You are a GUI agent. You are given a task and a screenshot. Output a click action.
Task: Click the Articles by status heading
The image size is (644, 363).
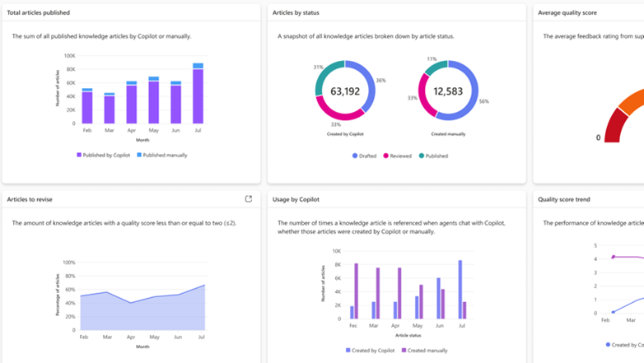[x=296, y=12]
